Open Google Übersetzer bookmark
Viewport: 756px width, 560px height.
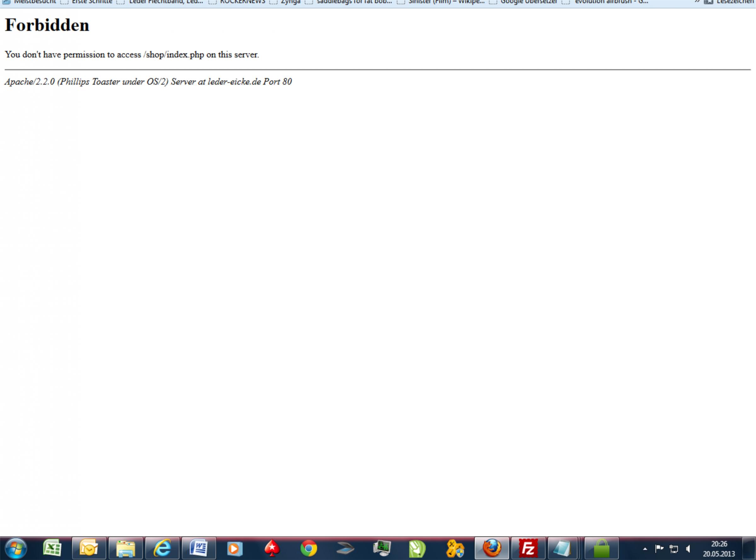point(529,2)
